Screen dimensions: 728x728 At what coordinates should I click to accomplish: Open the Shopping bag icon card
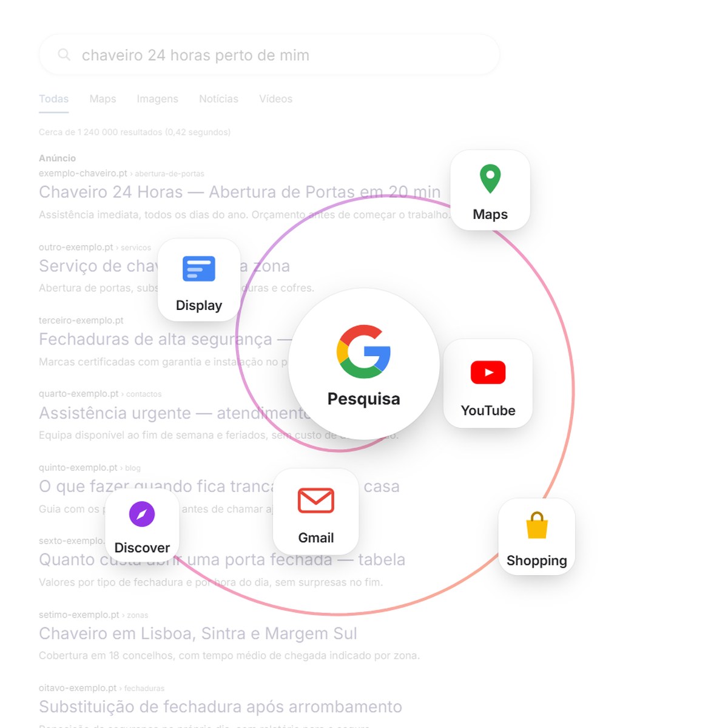coord(537,536)
